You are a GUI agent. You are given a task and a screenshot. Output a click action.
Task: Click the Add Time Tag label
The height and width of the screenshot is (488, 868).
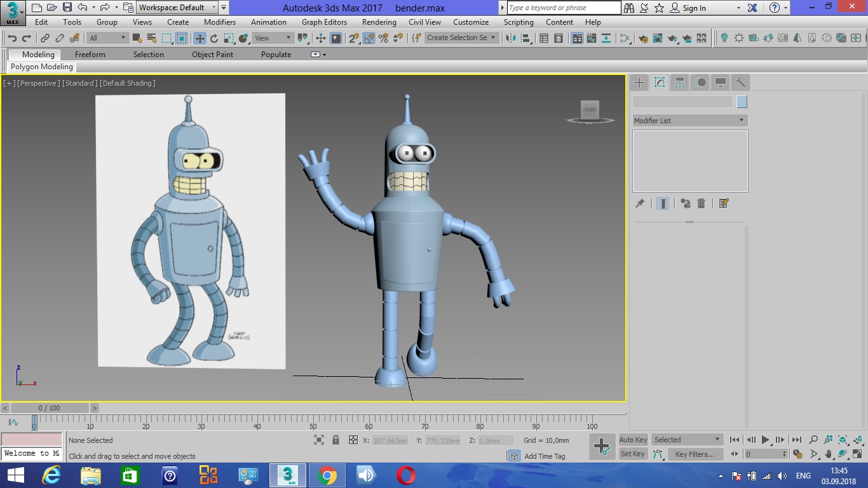coord(545,456)
